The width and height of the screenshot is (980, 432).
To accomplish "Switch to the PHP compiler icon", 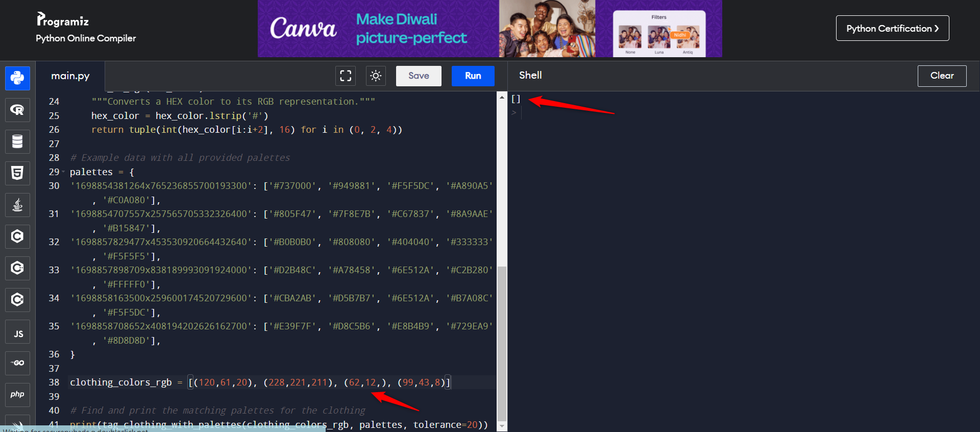I will (x=17, y=395).
